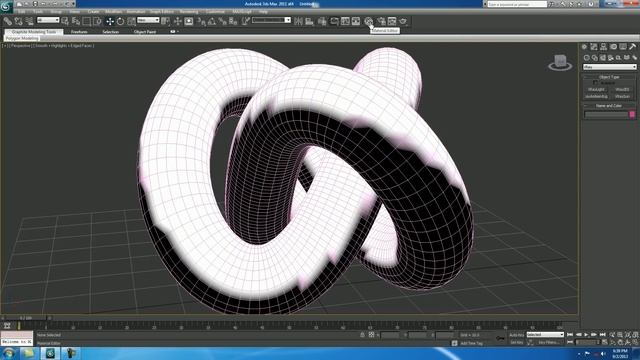640x360 pixels.
Task: Toggle Spinner Snap
Action: (233, 21)
